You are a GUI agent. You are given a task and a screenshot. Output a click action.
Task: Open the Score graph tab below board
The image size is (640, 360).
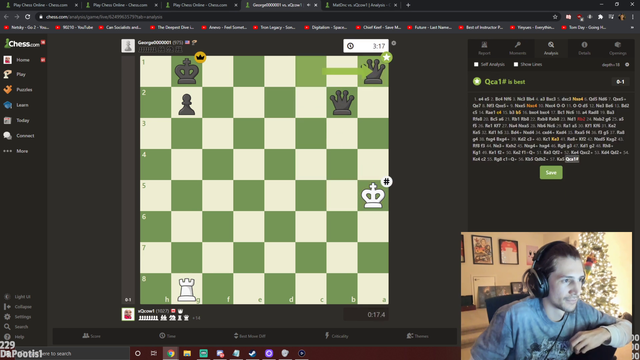91,336
